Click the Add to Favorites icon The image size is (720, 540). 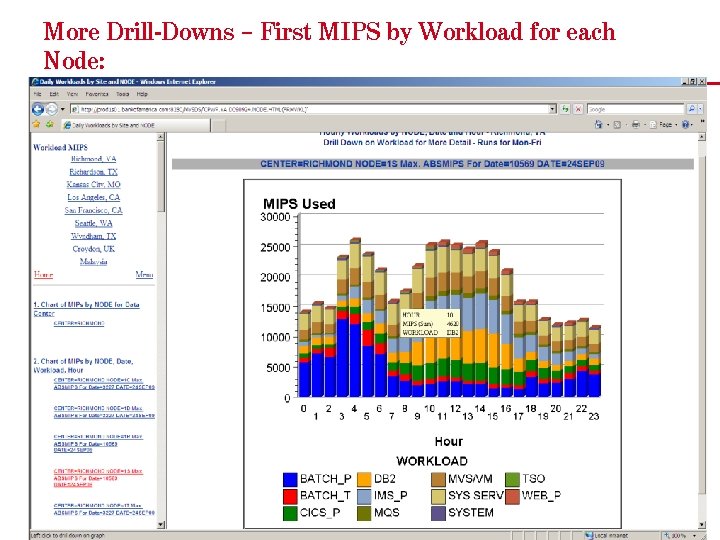point(50,124)
